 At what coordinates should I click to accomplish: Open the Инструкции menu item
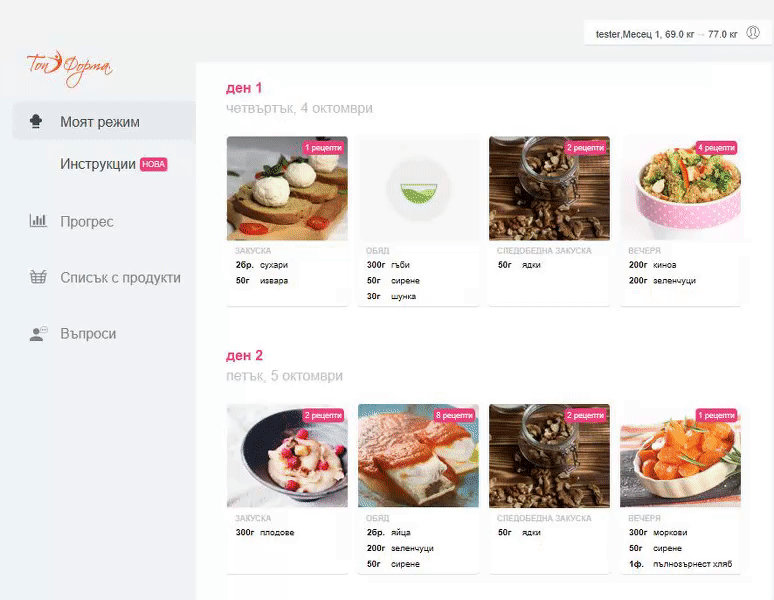[x=98, y=164]
